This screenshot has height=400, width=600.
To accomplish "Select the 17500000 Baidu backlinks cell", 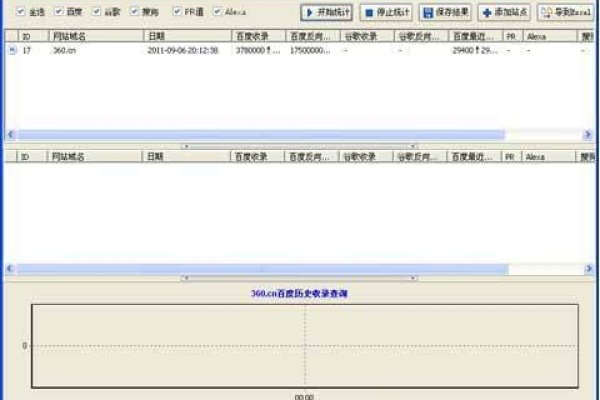I will pos(310,50).
